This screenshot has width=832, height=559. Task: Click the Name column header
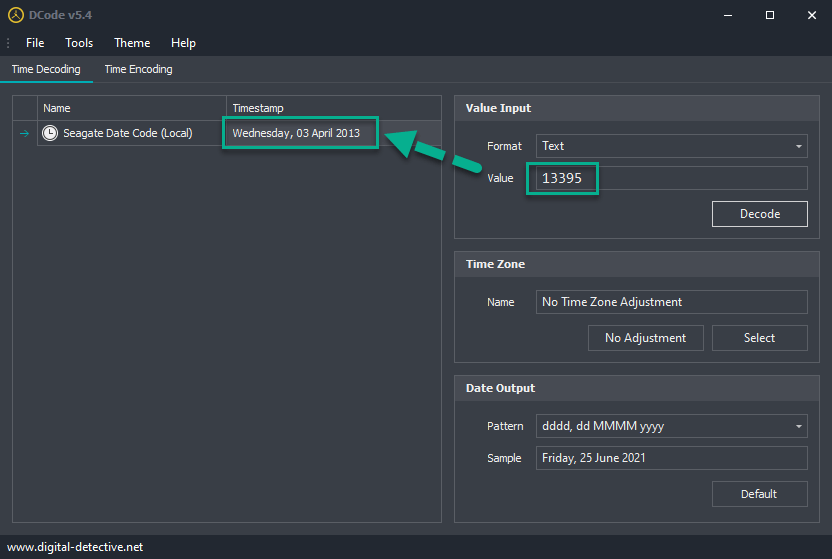tap(132, 108)
